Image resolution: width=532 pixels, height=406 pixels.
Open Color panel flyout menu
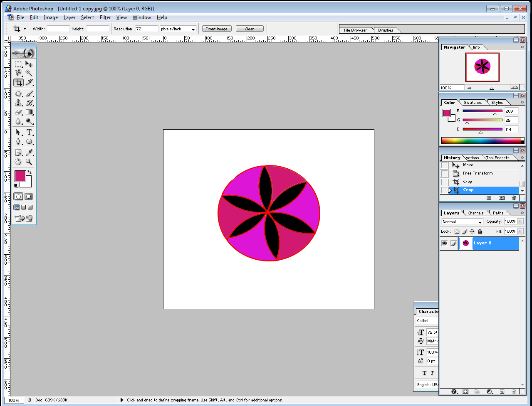(x=522, y=102)
